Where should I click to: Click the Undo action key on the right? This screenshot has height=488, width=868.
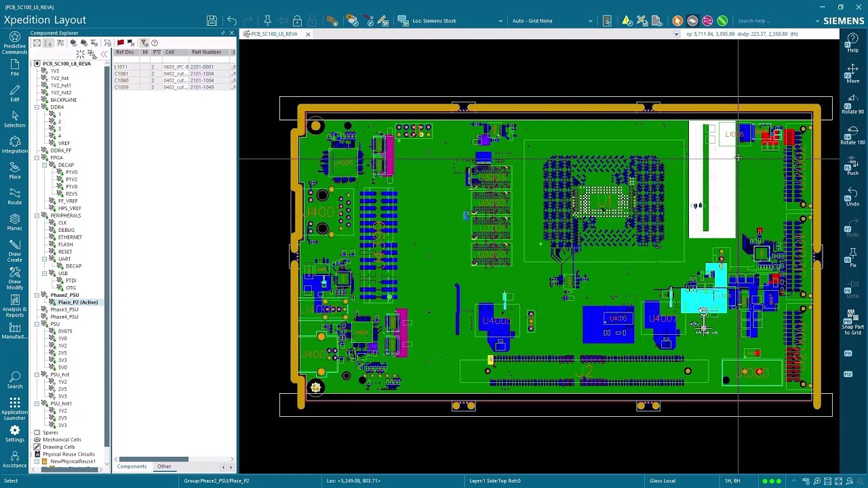click(x=852, y=197)
